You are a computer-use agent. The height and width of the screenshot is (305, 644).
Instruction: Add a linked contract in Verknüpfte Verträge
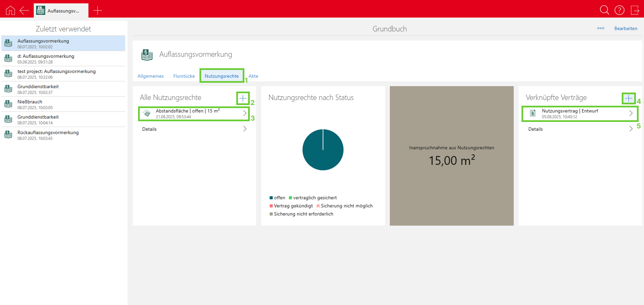pyautogui.click(x=628, y=98)
